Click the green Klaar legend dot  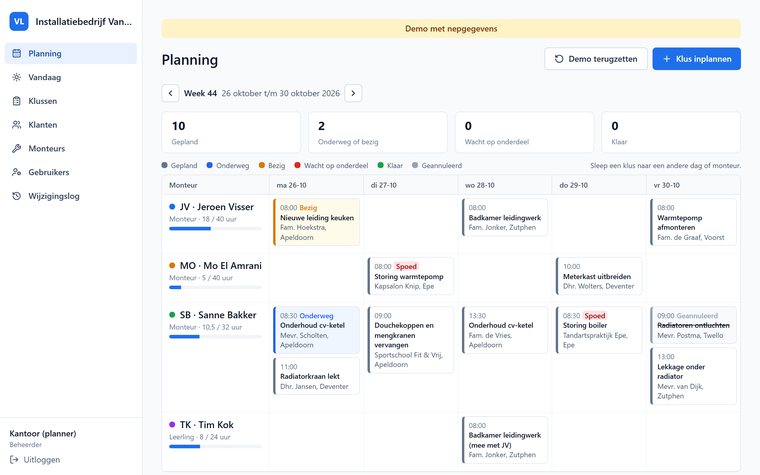point(380,165)
